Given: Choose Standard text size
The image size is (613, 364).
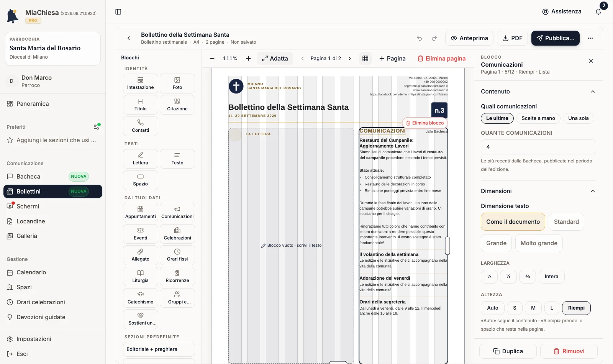Looking at the screenshot, I should tap(566, 222).
